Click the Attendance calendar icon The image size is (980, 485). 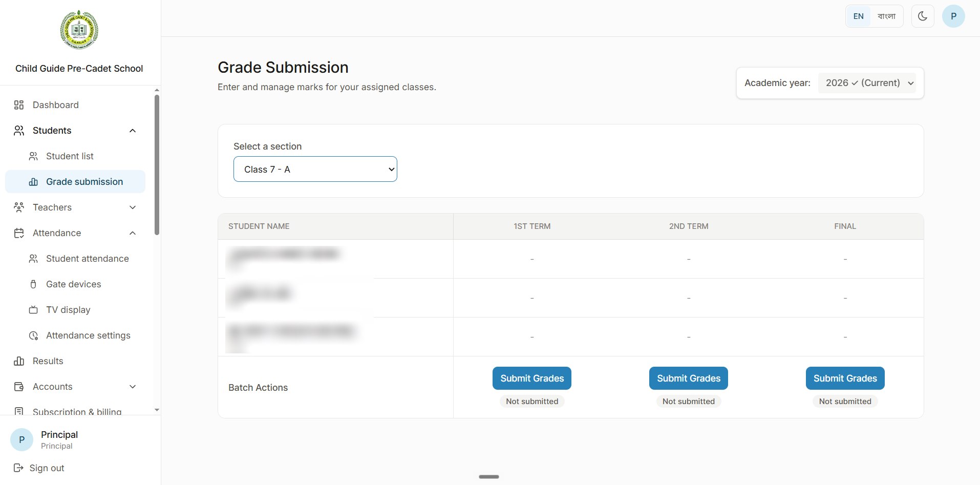(19, 233)
